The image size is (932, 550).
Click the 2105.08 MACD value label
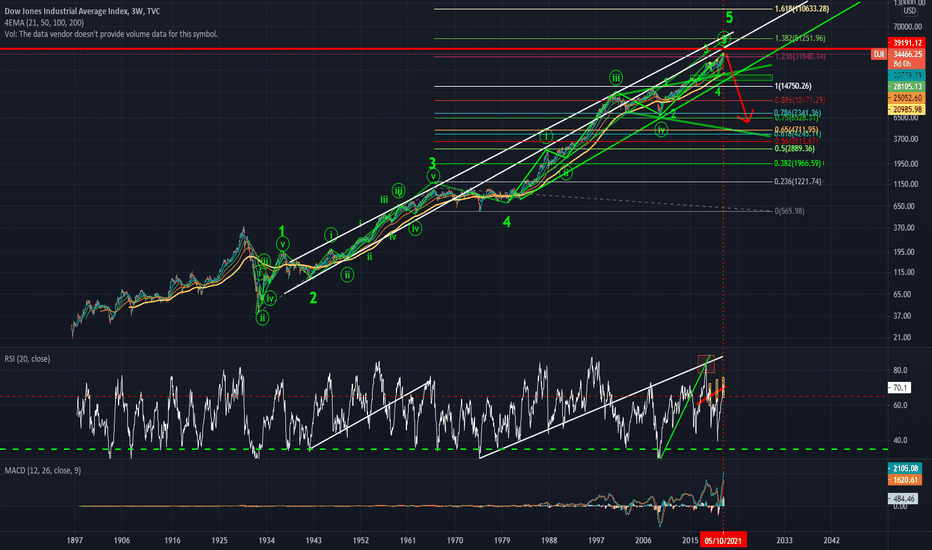click(905, 469)
